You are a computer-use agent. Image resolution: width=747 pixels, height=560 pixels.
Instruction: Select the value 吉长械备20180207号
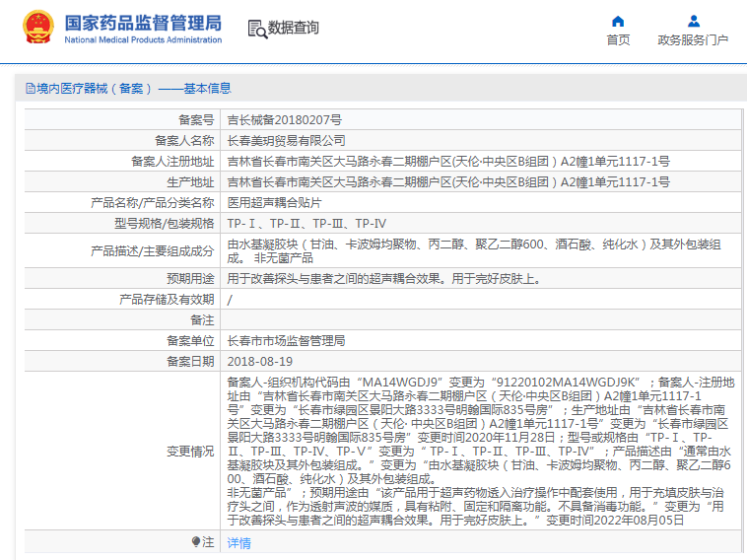[285, 120]
